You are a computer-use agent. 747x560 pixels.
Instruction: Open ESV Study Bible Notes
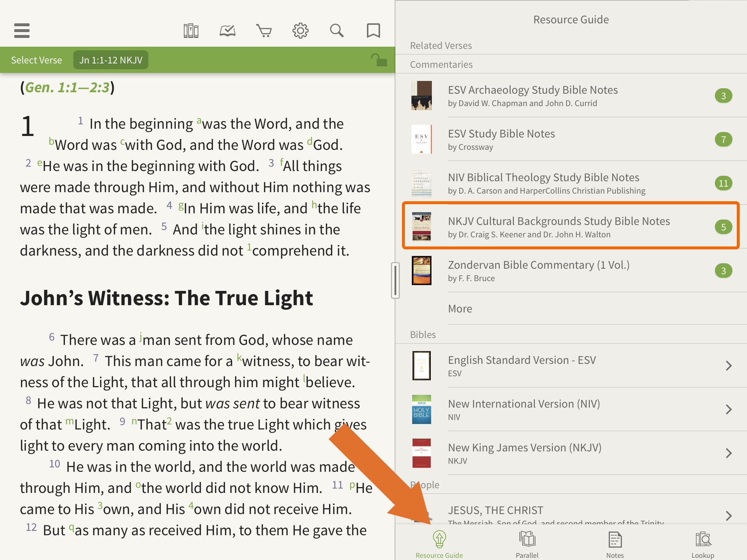[571, 139]
